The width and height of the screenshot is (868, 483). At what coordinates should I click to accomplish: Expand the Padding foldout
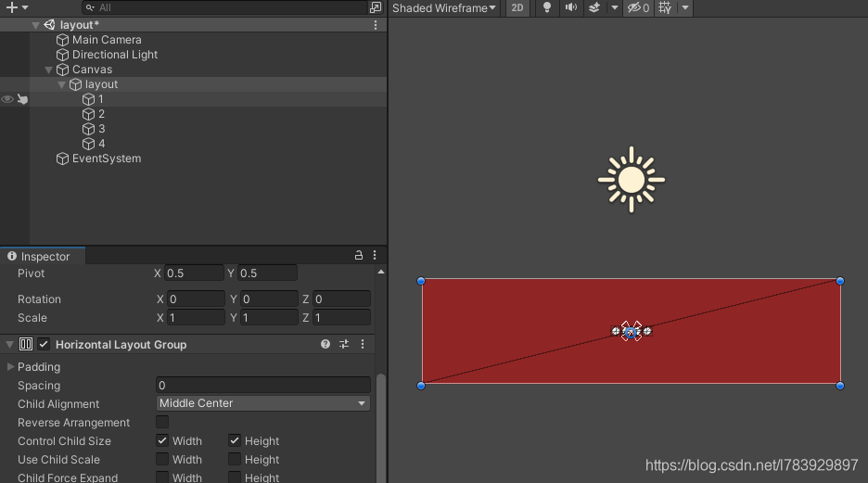(x=10, y=367)
